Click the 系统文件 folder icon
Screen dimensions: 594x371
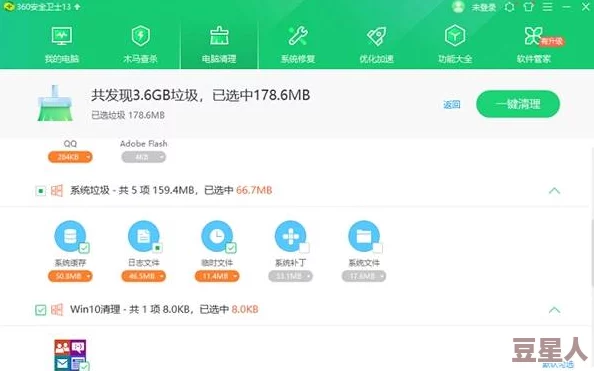click(x=364, y=236)
